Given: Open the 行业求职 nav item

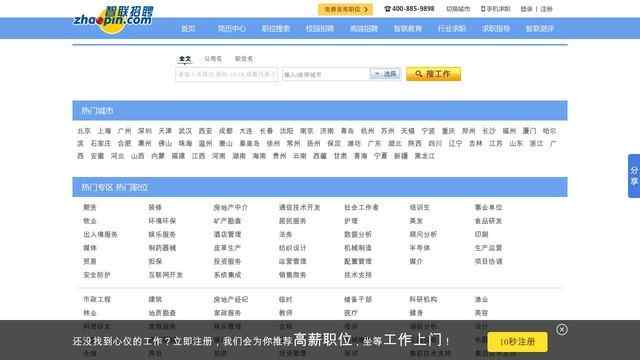Looking at the screenshot, I should click(452, 29).
